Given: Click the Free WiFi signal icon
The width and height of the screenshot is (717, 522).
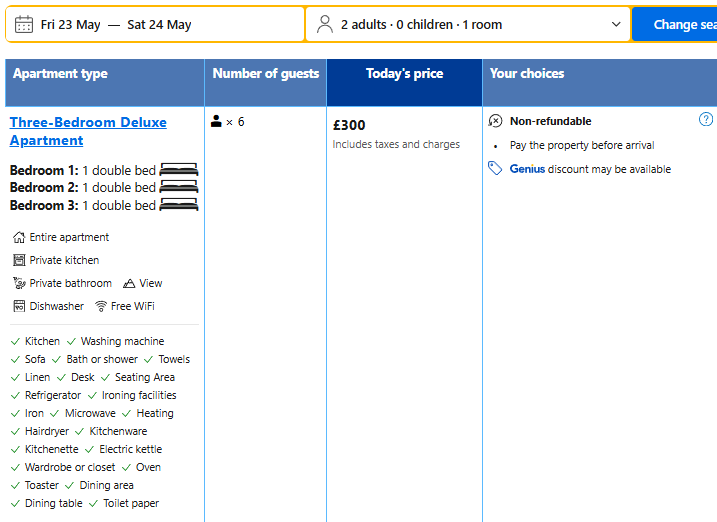Looking at the screenshot, I should click(101, 306).
